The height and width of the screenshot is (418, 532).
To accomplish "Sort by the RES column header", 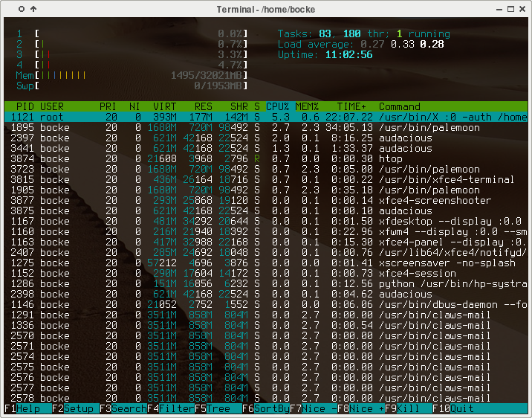I will click(204, 106).
